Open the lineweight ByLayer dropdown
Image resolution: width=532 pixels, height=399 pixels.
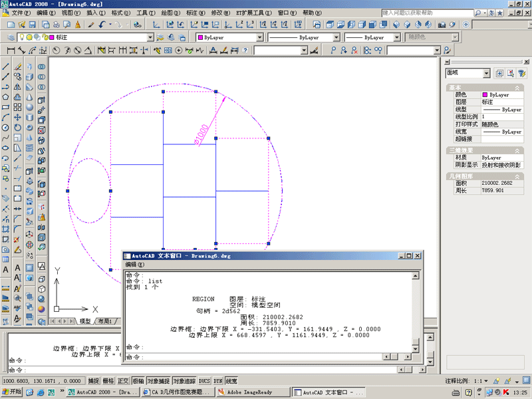397,37
